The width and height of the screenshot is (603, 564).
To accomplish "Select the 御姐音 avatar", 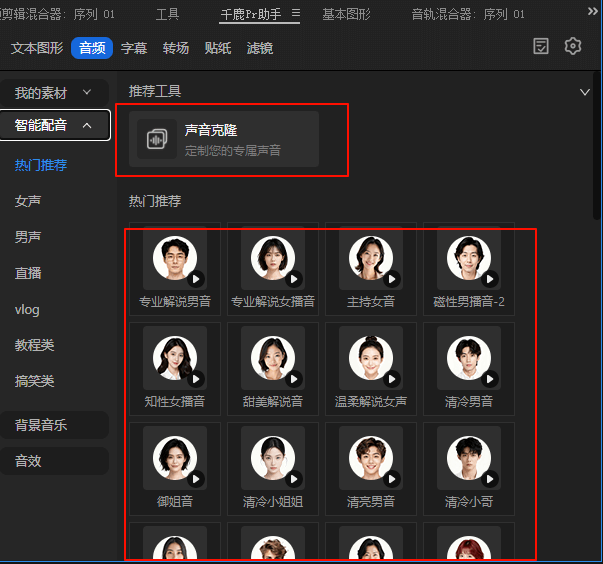I will pyautogui.click(x=175, y=458).
